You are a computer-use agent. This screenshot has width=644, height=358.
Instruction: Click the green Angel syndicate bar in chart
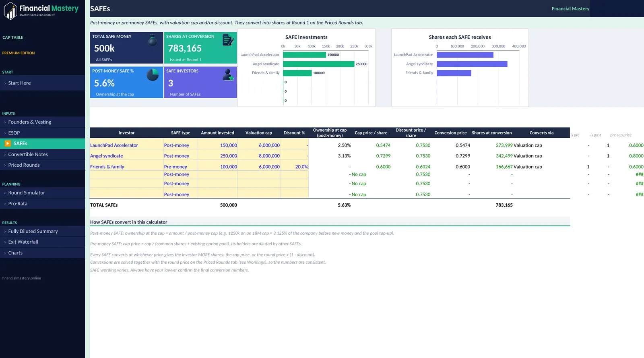pyautogui.click(x=319, y=64)
